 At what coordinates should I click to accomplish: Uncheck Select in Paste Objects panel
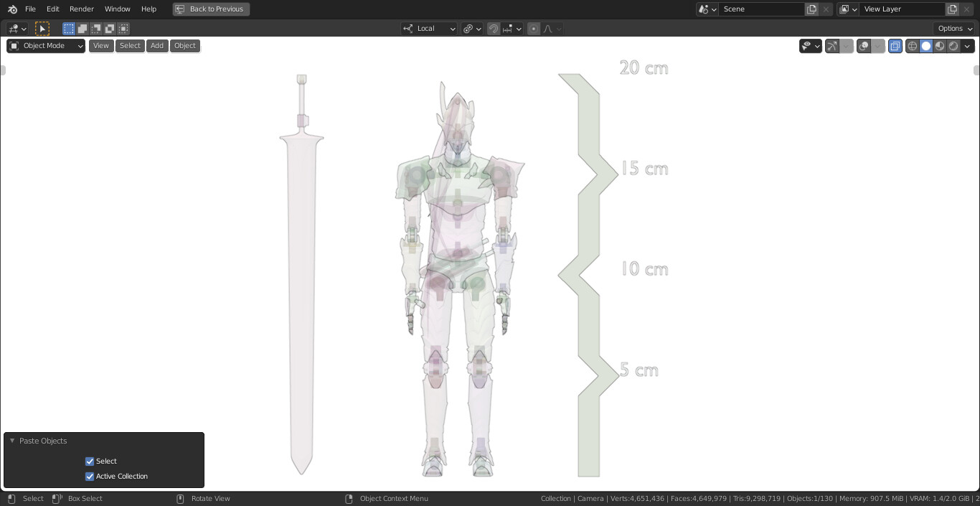90,462
